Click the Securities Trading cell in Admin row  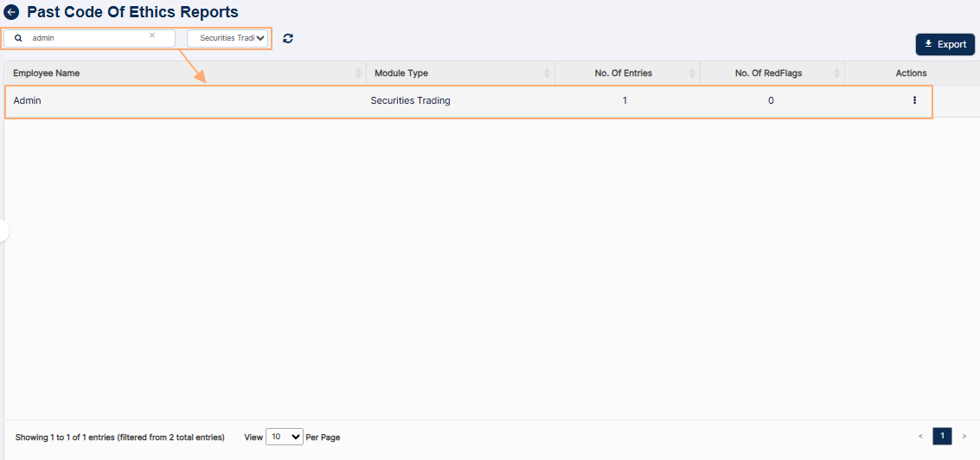pyautogui.click(x=410, y=101)
